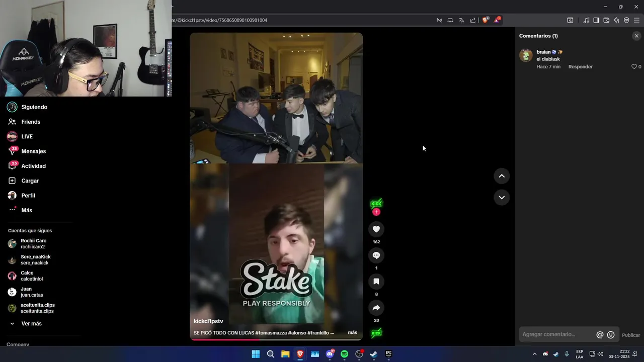The width and height of the screenshot is (644, 362).
Task: Like the kickcl1pstv video
Action: pyautogui.click(x=376, y=229)
